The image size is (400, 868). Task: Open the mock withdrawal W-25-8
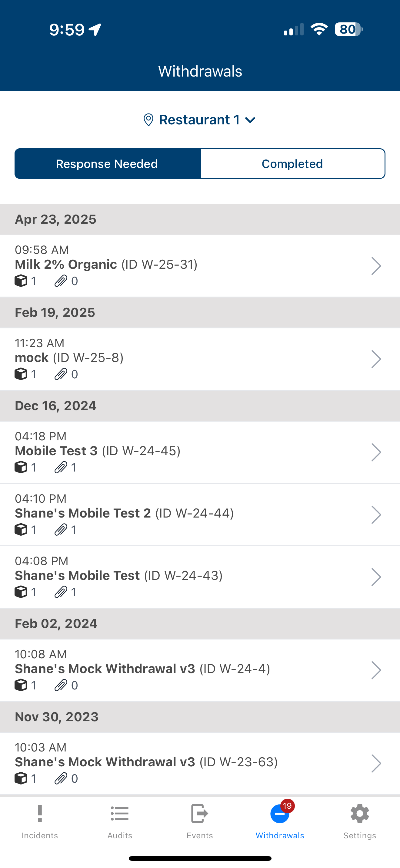pyautogui.click(x=200, y=359)
